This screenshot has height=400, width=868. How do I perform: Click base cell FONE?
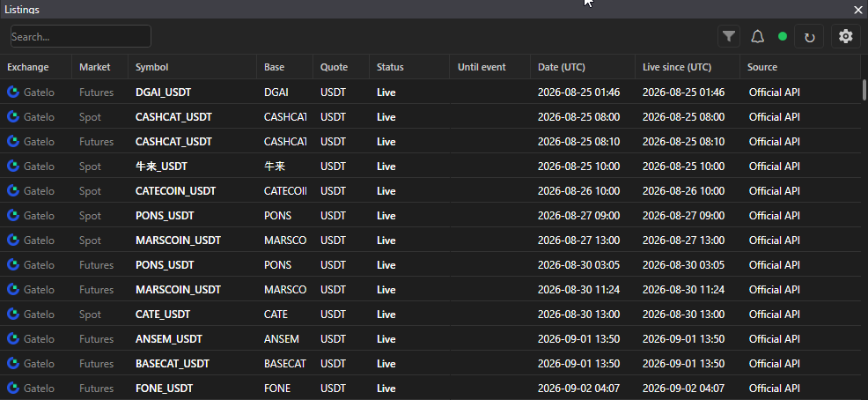277,389
